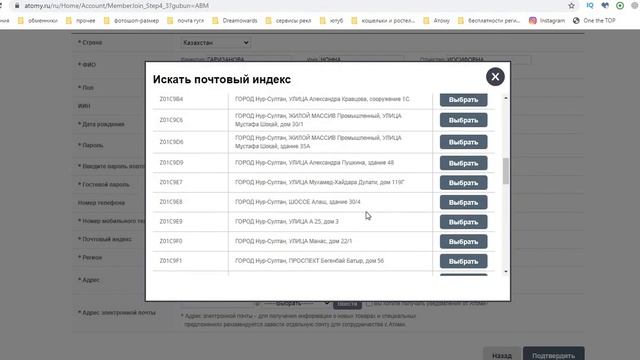Screen dimensions: 640x360
Task: Select postal code text Z01C9E9
Action: (x=171, y=221)
